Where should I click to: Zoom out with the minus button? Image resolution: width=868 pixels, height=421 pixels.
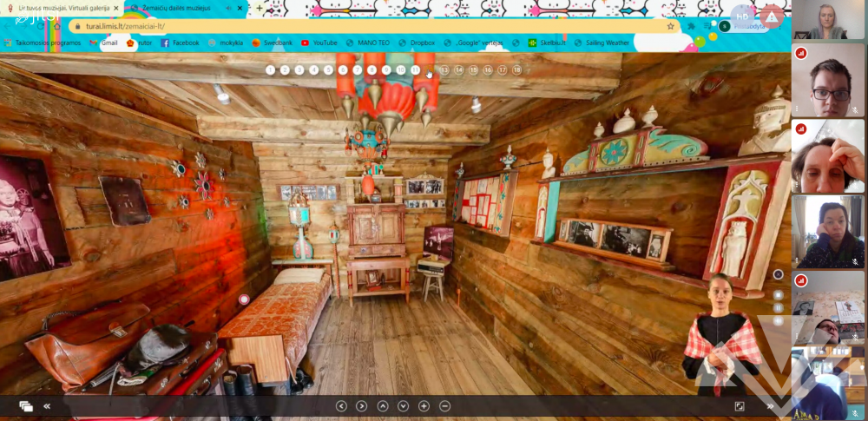tap(444, 406)
